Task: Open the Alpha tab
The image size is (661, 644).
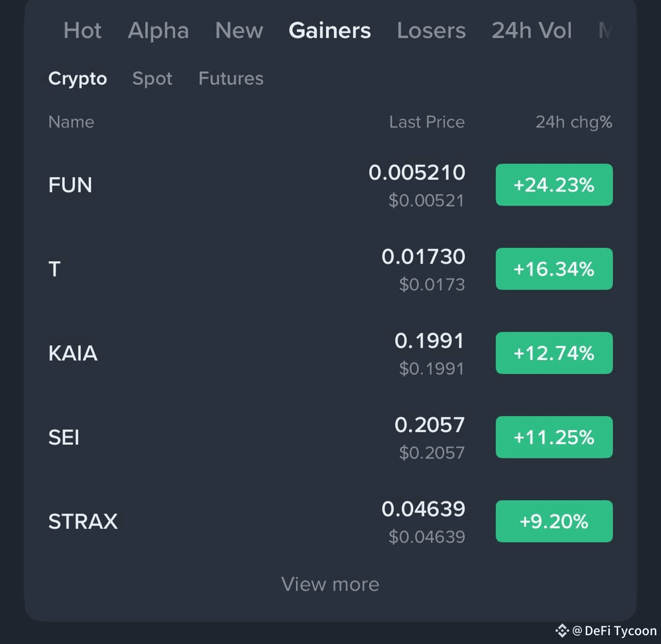Action: 158,30
